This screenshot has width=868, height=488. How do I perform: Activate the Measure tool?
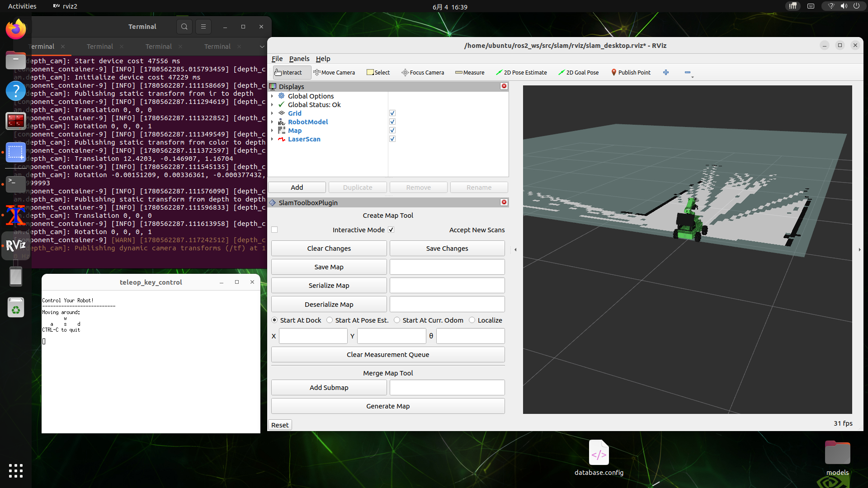(x=470, y=72)
